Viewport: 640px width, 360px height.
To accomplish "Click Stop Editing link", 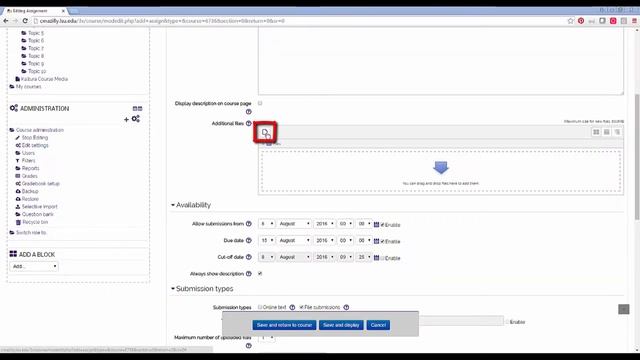I will [x=35, y=138].
